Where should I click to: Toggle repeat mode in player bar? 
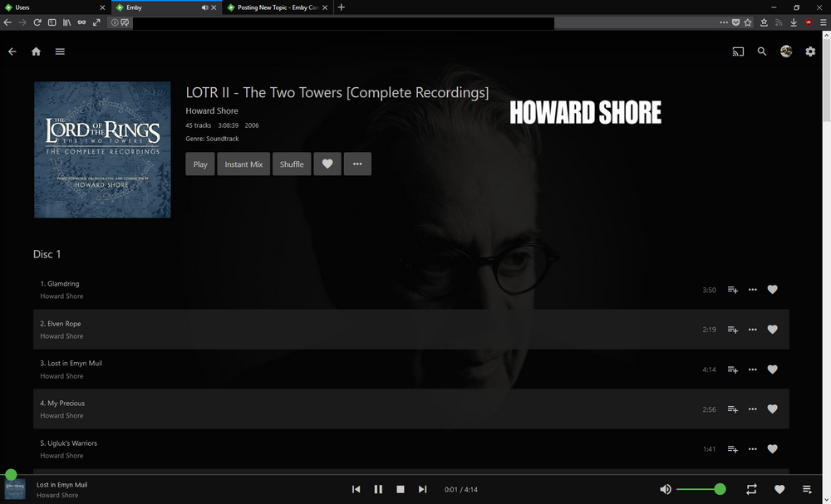751,489
